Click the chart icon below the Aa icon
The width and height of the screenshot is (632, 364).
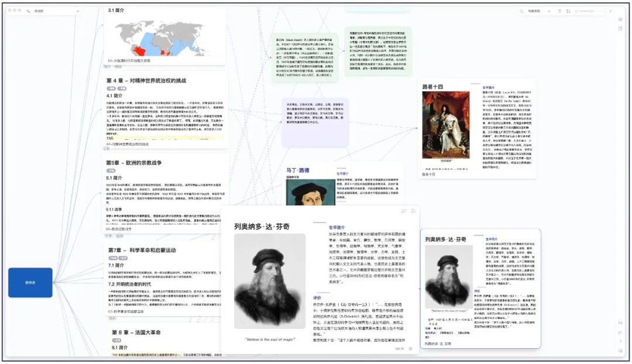tap(620, 332)
